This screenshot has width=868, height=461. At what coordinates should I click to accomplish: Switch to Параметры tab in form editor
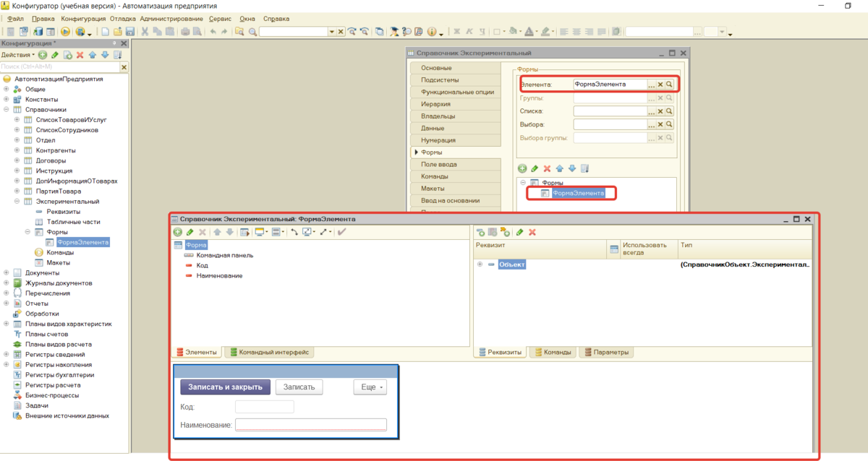(605, 353)
